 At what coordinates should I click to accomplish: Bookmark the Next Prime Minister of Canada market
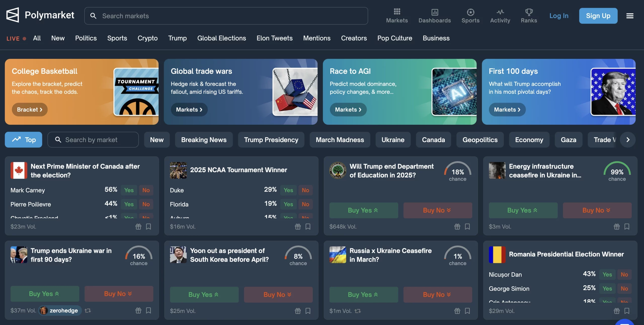click(x=148, y=227)
